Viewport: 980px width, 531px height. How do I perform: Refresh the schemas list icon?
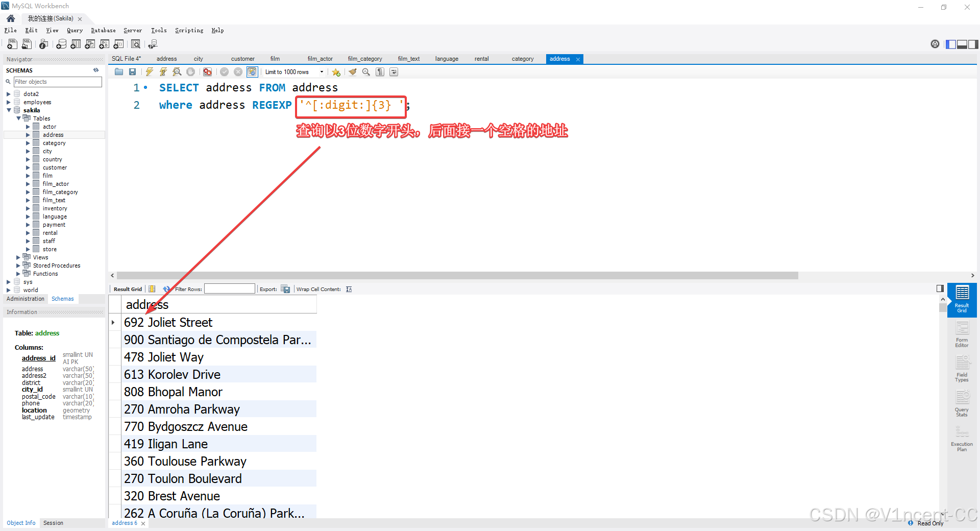pyautogui.click(x=96, y=70)
